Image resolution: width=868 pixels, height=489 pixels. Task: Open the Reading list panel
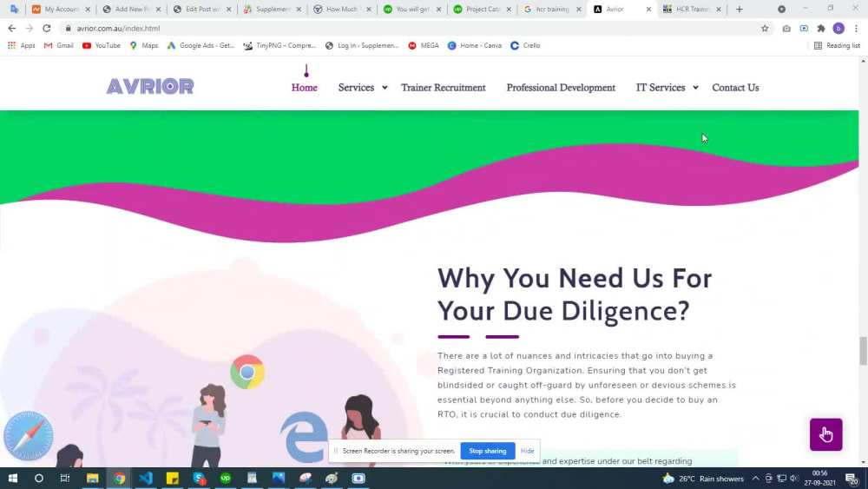coord(837,45)
